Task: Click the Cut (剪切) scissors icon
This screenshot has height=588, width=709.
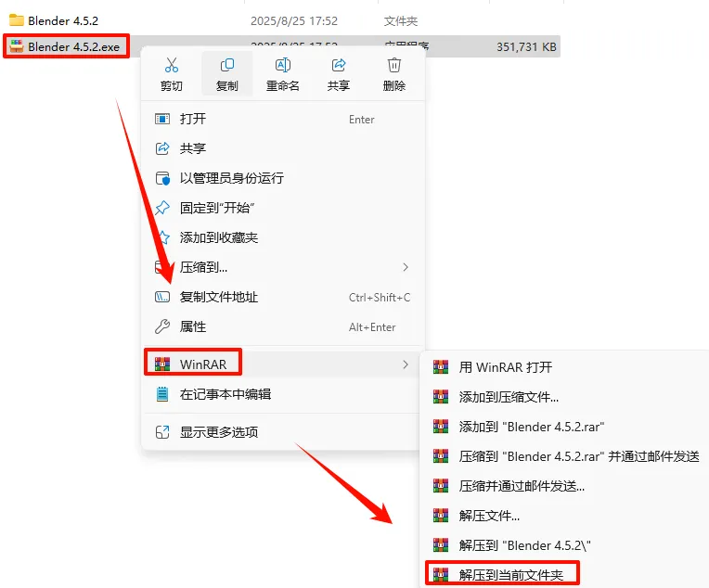Action: tap(172, 65)
